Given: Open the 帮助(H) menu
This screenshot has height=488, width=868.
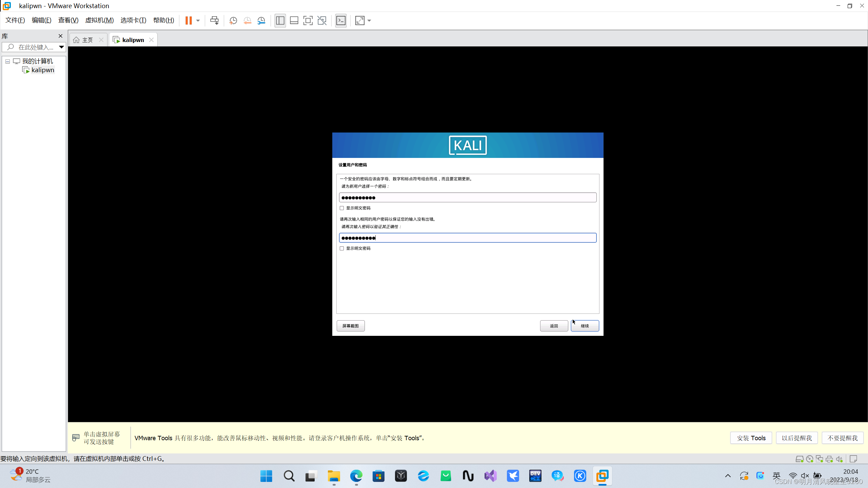Looking at the screenshot, I should point(163,20).
